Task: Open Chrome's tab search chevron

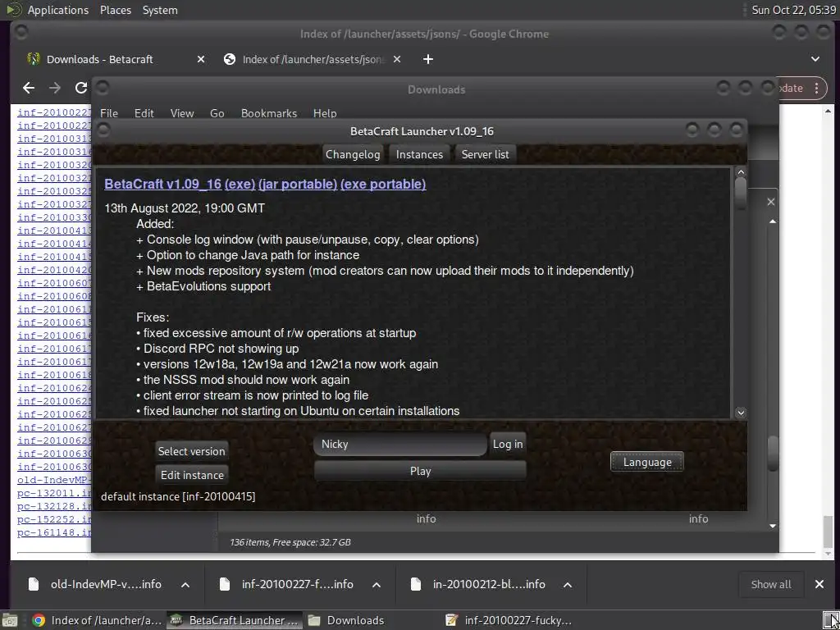Action: point(815,59)
